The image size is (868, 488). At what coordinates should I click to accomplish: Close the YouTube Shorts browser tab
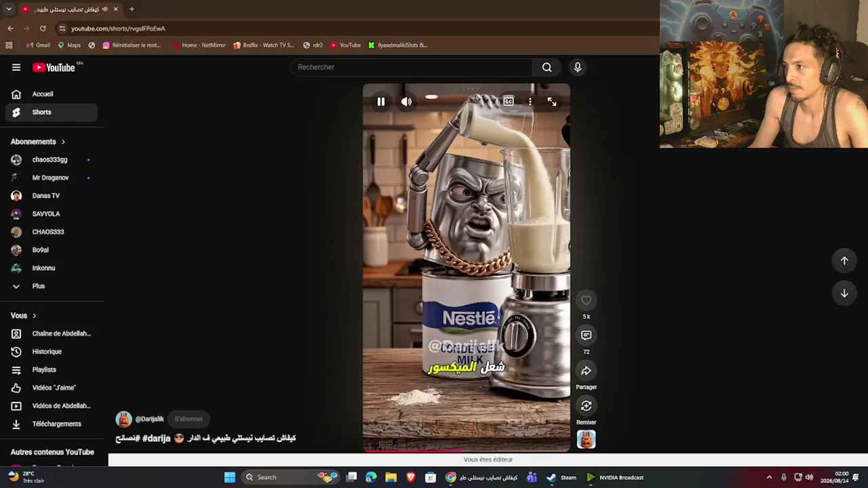click(115, 9)
